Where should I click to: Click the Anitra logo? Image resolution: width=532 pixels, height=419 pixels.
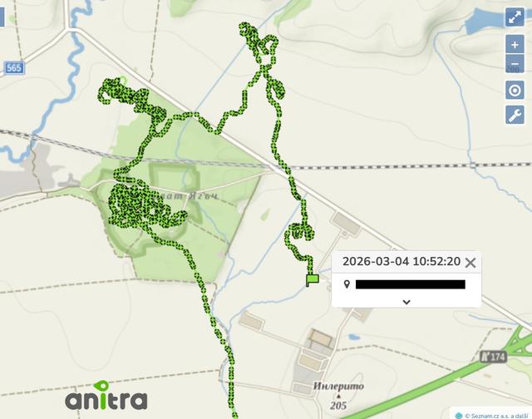pos(106,395)
